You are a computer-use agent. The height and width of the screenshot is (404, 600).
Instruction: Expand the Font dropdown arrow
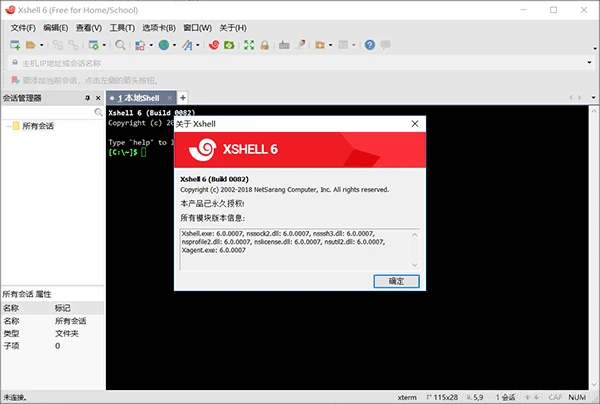pyautogui.click(x=198, y=45)
